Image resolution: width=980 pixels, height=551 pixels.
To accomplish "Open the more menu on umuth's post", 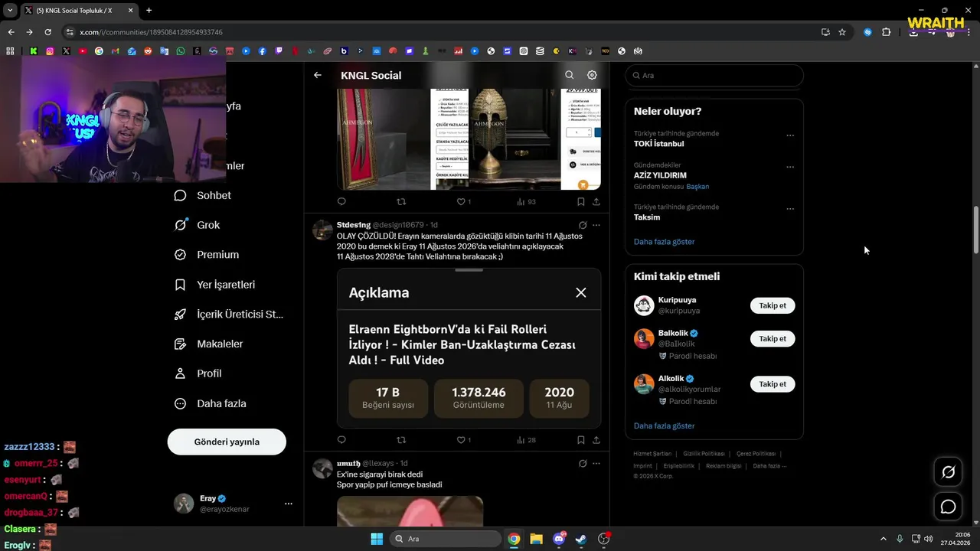I will click(x=596, y=463).
